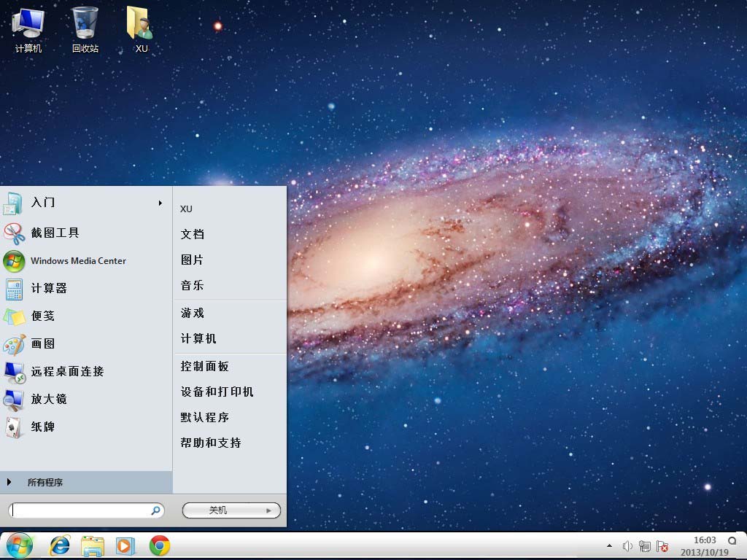Expand the 入门 submenu arrow
747x560 pixels.
[x=160, y=203]
